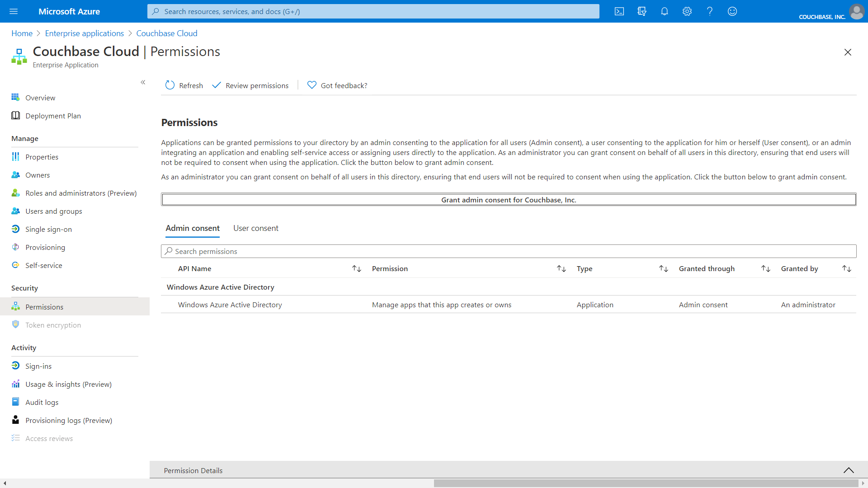Open the portal settings gear
This screenshot has height=488, width=868.
pyautogui.click(x=687, y=11)
